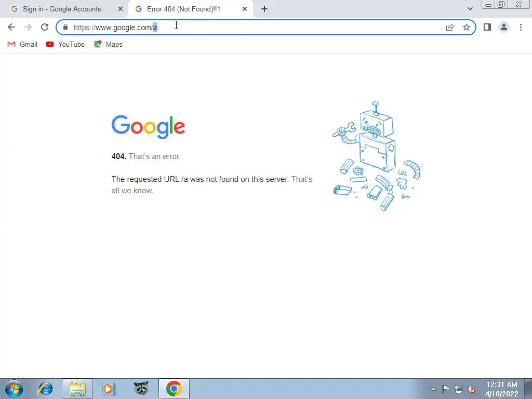Close the Sign in - Google Accounts tab

pos(120,9)
